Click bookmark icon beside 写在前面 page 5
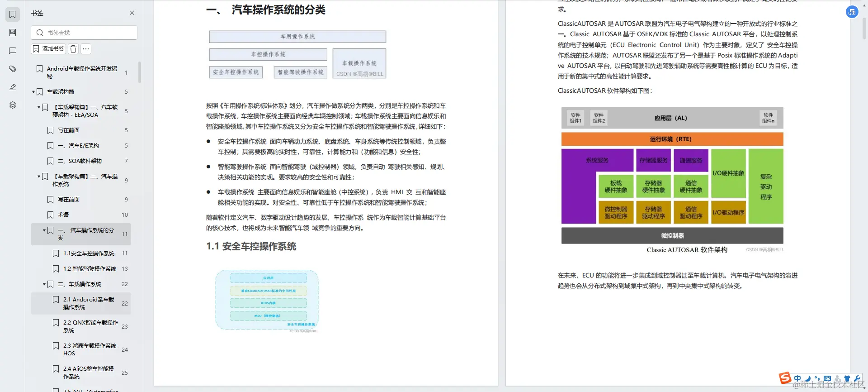Image resolution: width=868 pixels, height=392 pixels. [51, 130]
